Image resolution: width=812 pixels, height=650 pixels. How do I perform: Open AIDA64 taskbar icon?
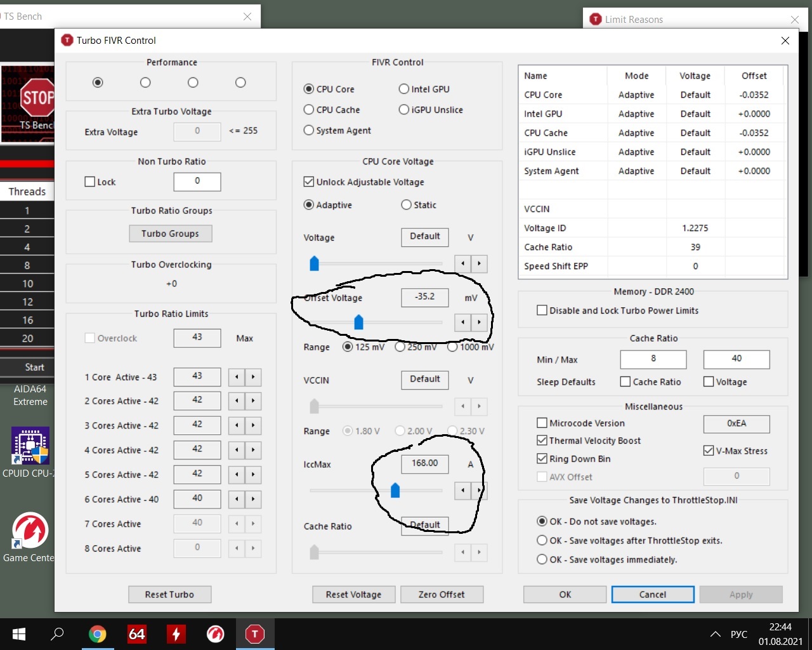tap(137, 633)
